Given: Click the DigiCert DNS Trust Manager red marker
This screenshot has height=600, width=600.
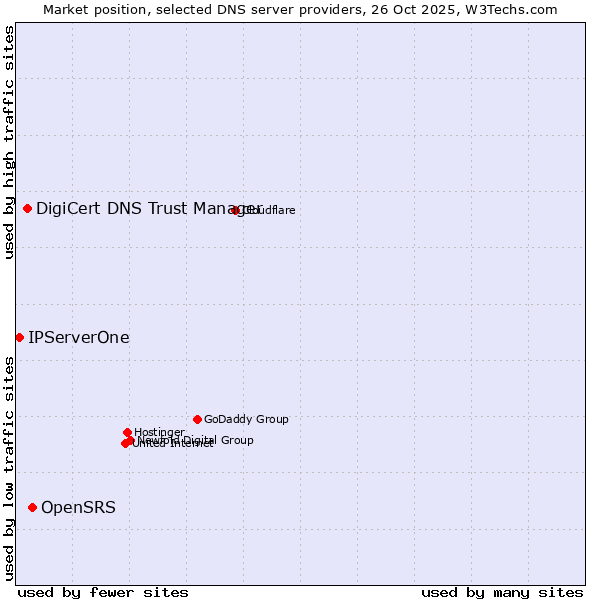Looking at the screenshot, I should (x=27, y=208).
